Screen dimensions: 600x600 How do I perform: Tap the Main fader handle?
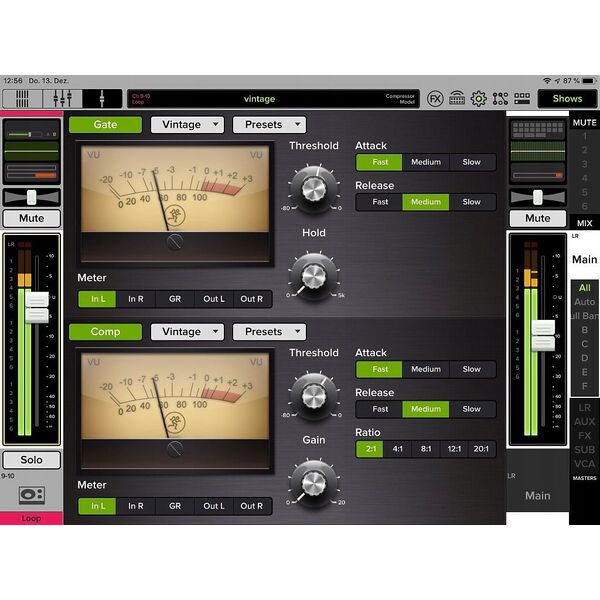click(543, 336)
